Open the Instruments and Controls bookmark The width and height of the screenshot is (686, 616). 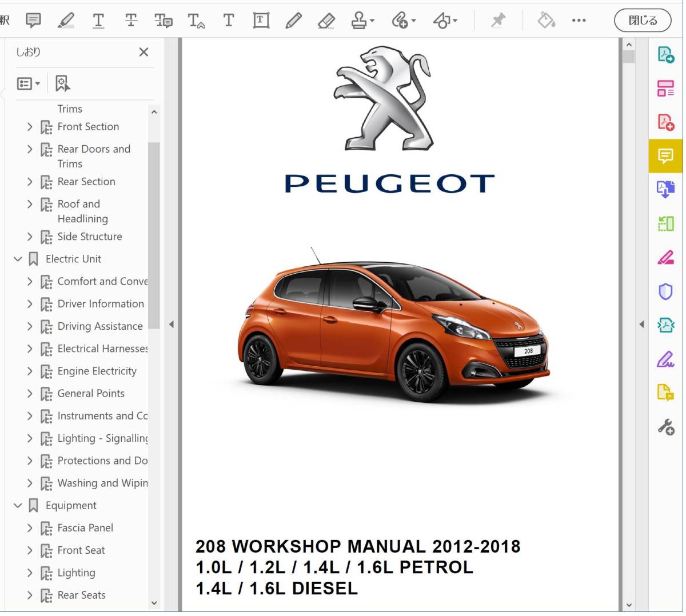(102, 416)
